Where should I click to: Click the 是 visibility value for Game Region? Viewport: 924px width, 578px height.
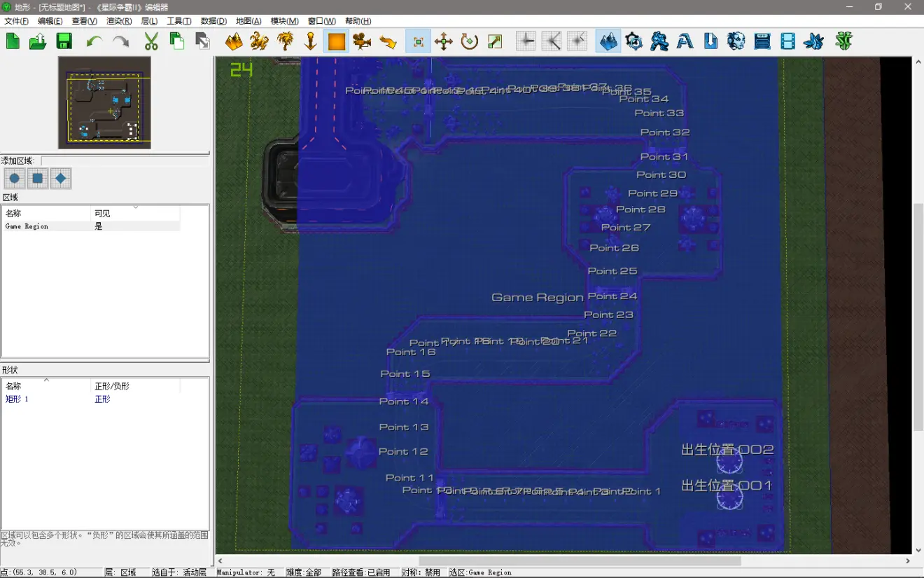[x=99, y=226]
